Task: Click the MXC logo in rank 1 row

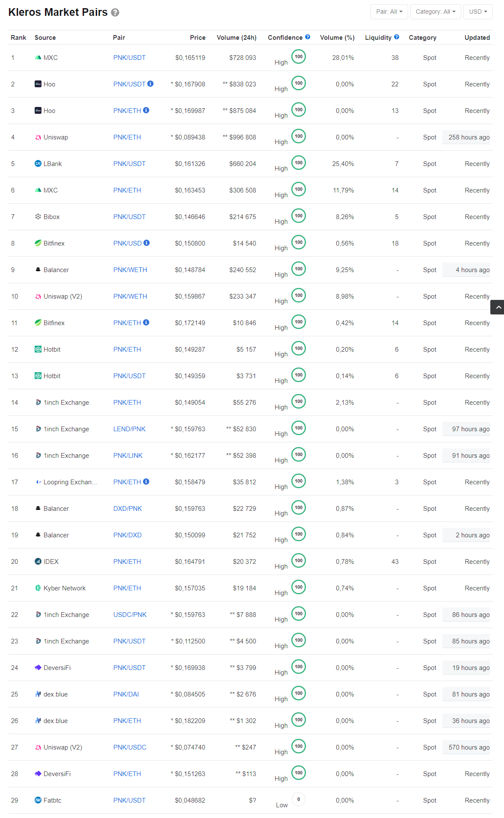Action: (38, 57)
